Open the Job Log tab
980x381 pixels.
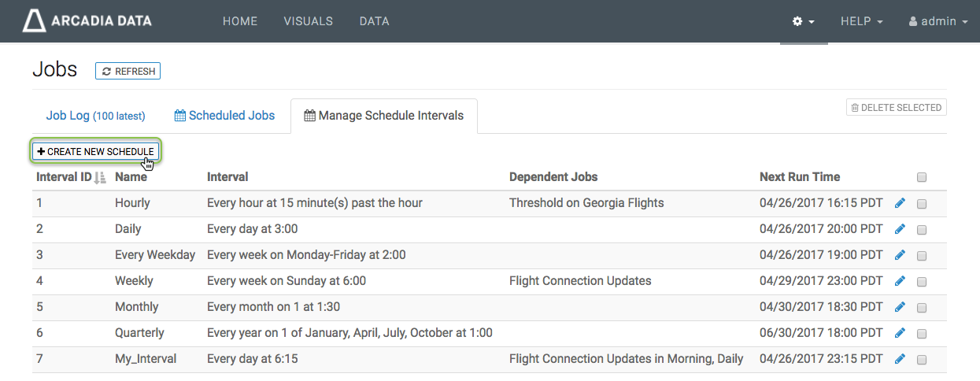coord(95,116)
